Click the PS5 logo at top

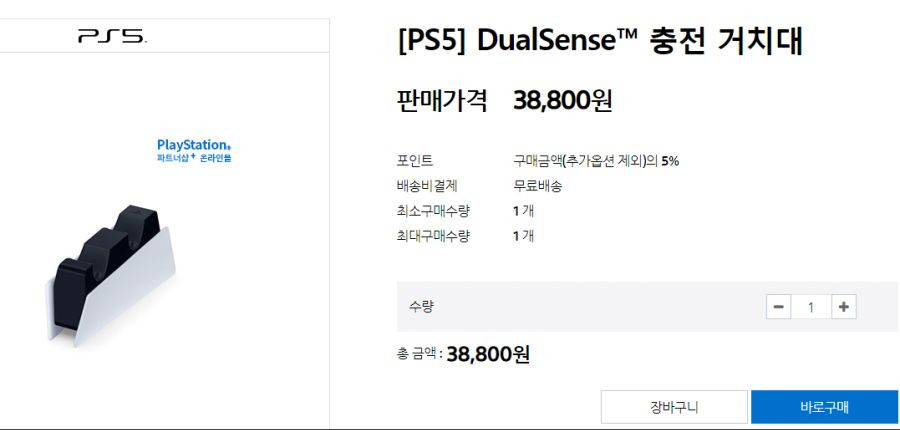tap(112, 37)
